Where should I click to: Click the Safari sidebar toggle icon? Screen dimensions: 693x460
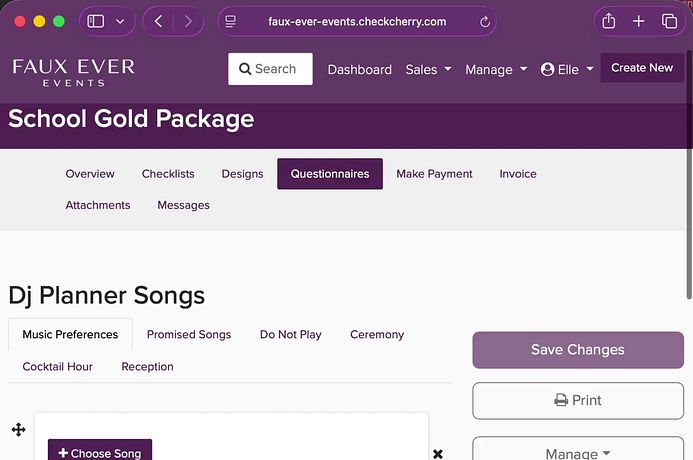(97, 21)
